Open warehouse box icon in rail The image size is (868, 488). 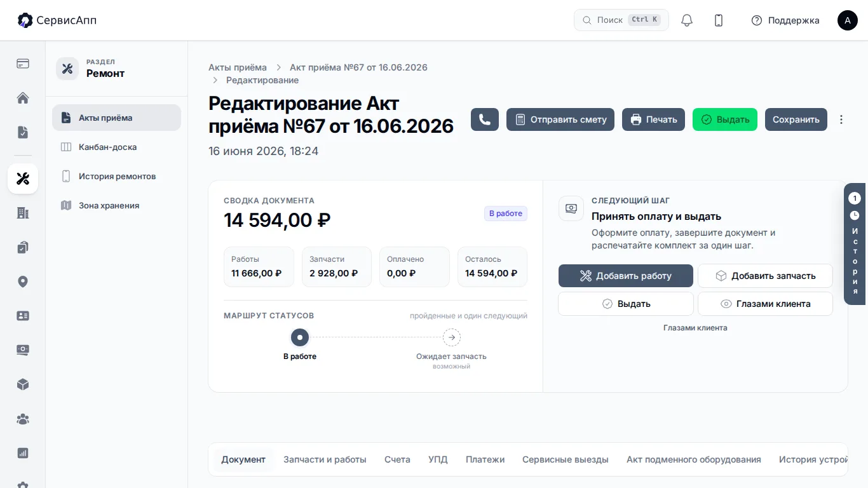(23, 384)
